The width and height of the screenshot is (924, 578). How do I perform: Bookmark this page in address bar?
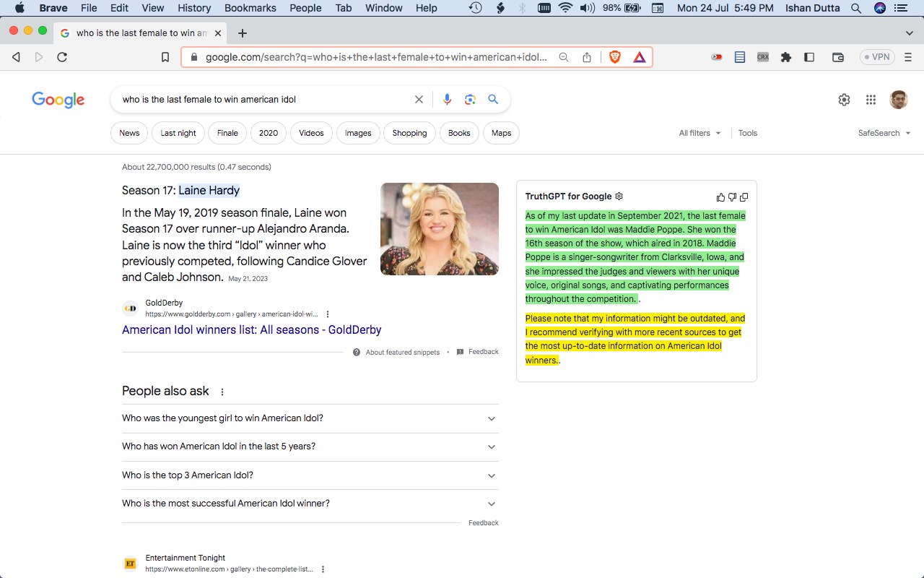point(165,57)
